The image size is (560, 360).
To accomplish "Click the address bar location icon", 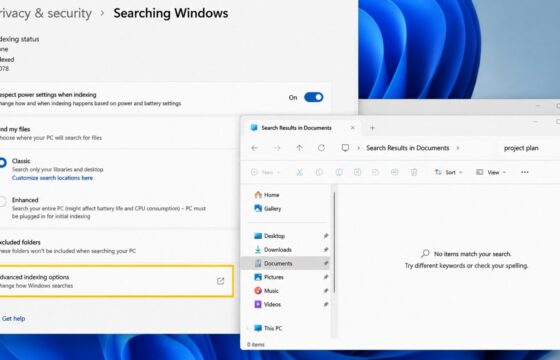I will tap(345, 148).
